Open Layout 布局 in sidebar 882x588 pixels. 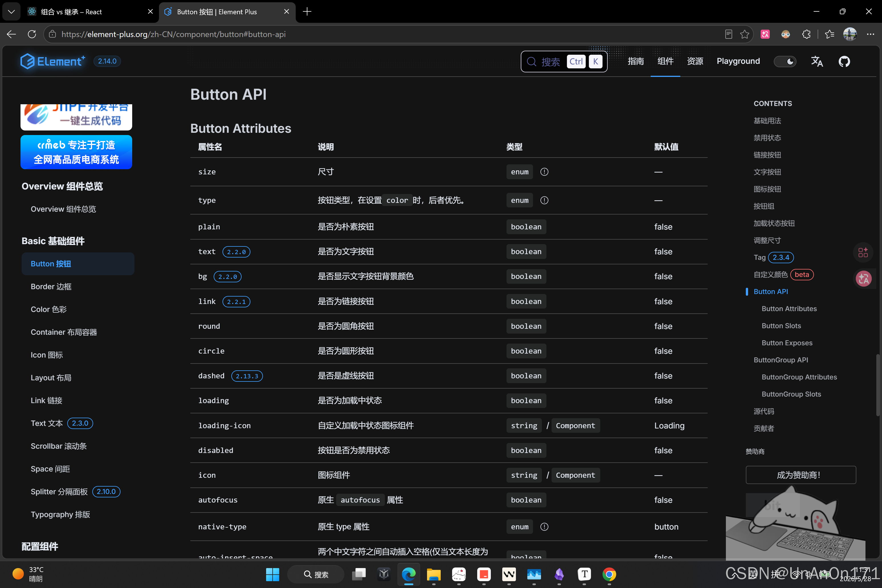51,378
